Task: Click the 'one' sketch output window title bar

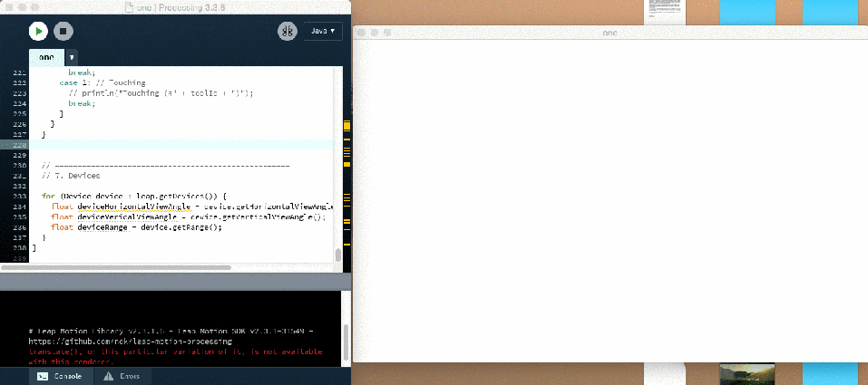Action: [610, 33]
